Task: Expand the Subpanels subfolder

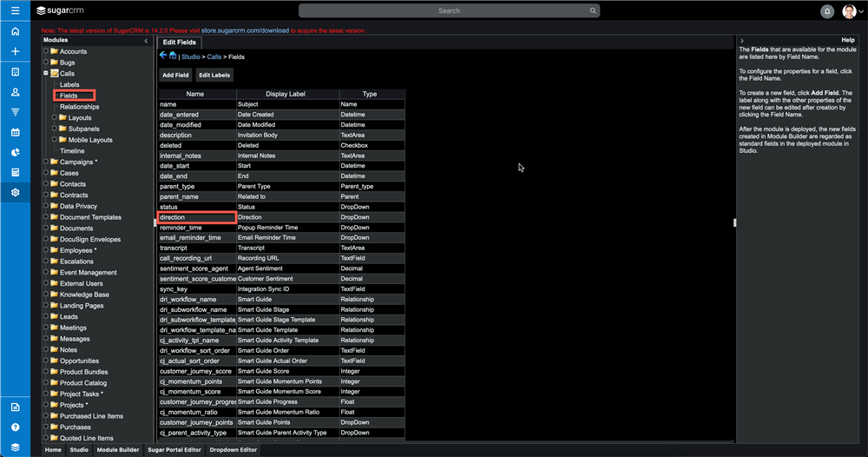Action: coord(54,129)
